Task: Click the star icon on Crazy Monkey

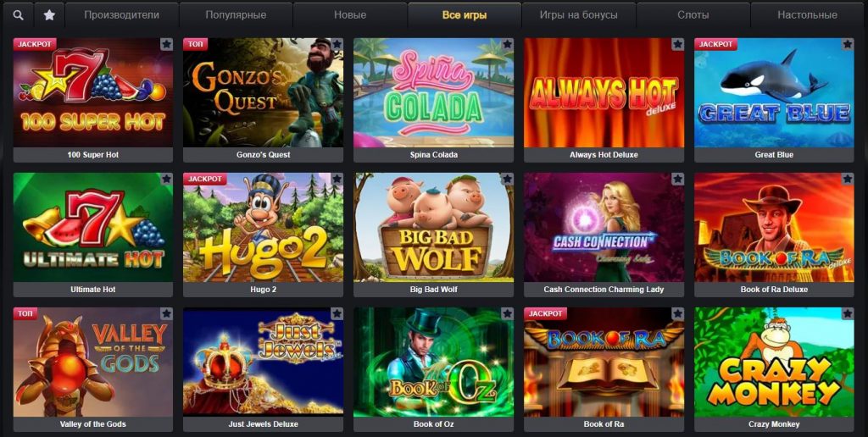Action: pyautogui.click(x=848, y=314)
